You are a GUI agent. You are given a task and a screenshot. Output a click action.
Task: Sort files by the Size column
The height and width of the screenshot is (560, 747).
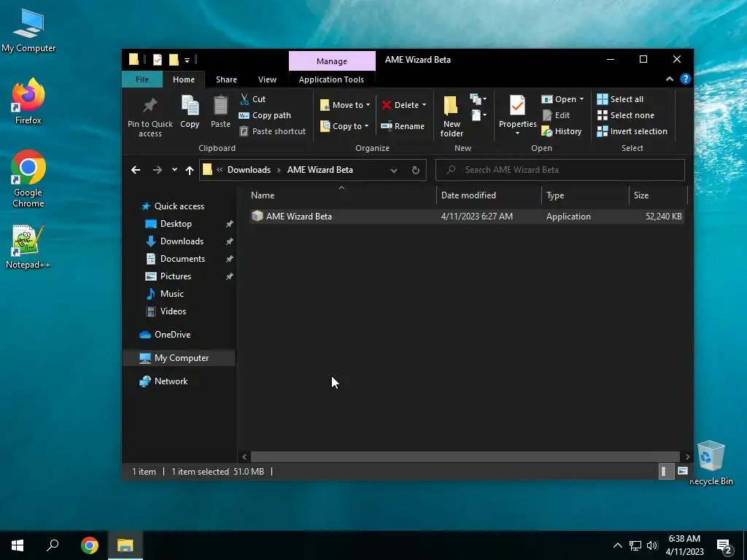[x=659, y=195]
